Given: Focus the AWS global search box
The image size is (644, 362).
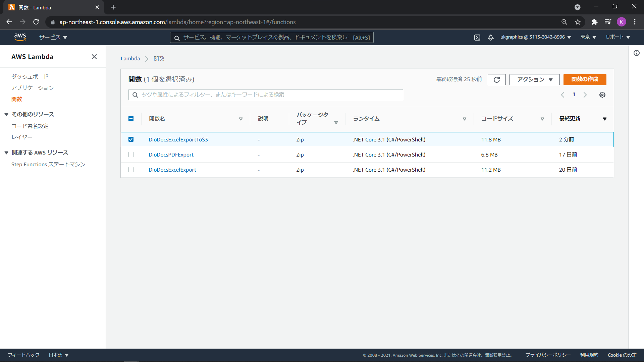Looking at the screenshot, I should pyautogui.click(x=272, y=37).
